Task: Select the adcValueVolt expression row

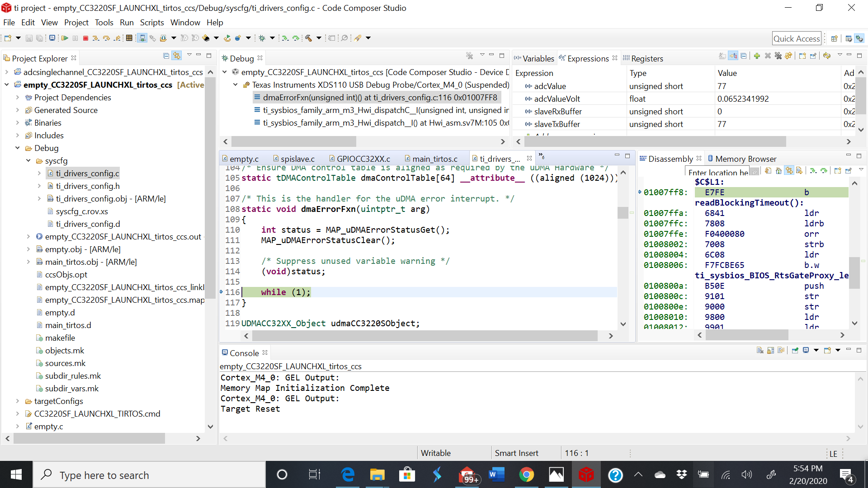Action: [x=683, y=99]
